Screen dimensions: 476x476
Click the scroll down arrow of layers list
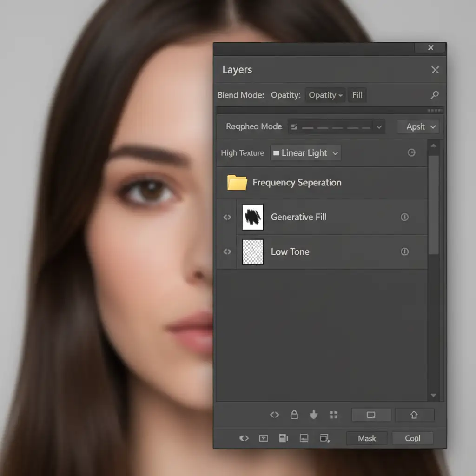[x=433, y=396]
